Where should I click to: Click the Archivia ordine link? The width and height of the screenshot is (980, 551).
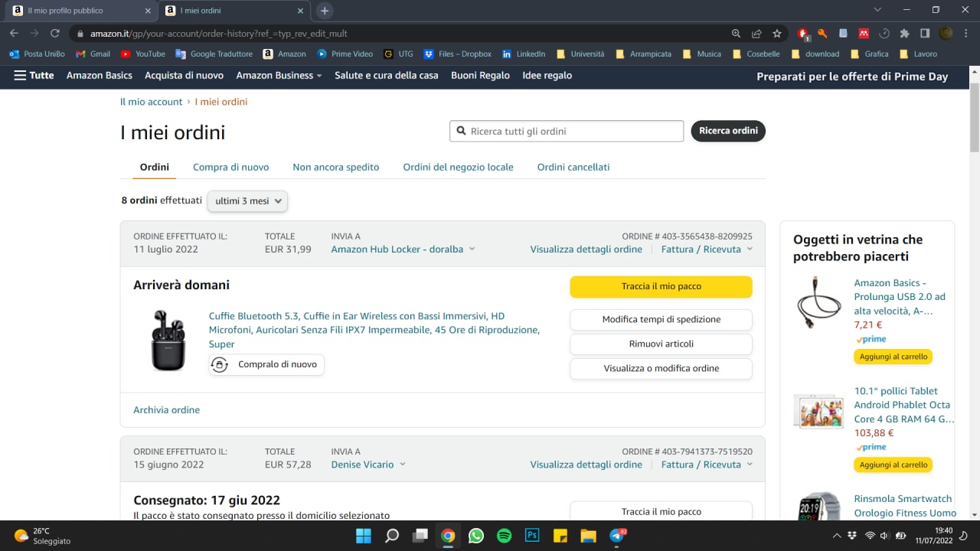(166, 410)
